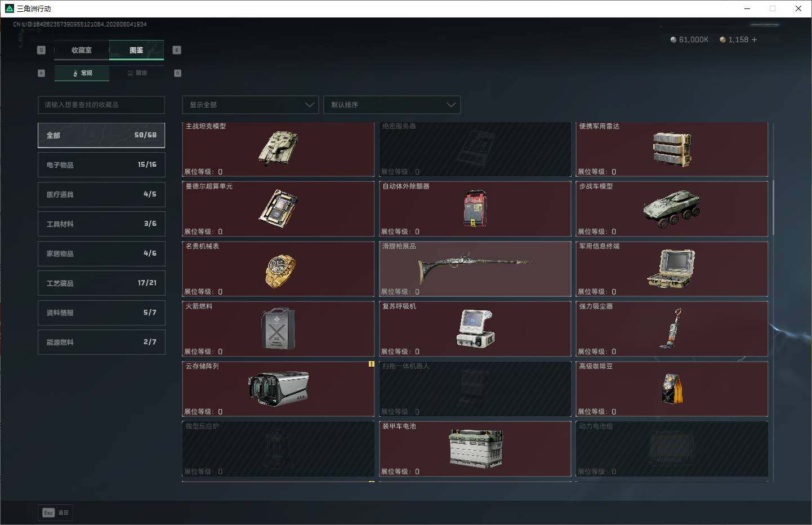
Task: Click the 返回 back button
Action: tap(56, 513)
